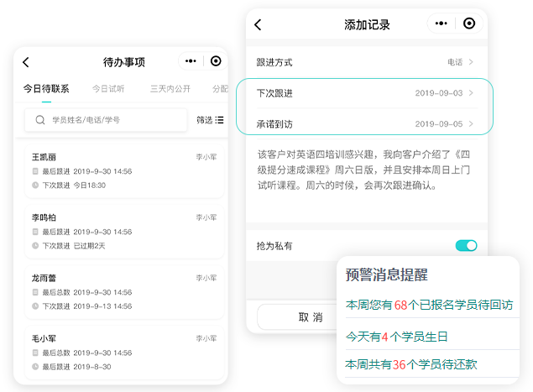This screenshot has width=533, height=392.
Task: Open the 筛选 filter list icon
Action: (x=220, y=120)
